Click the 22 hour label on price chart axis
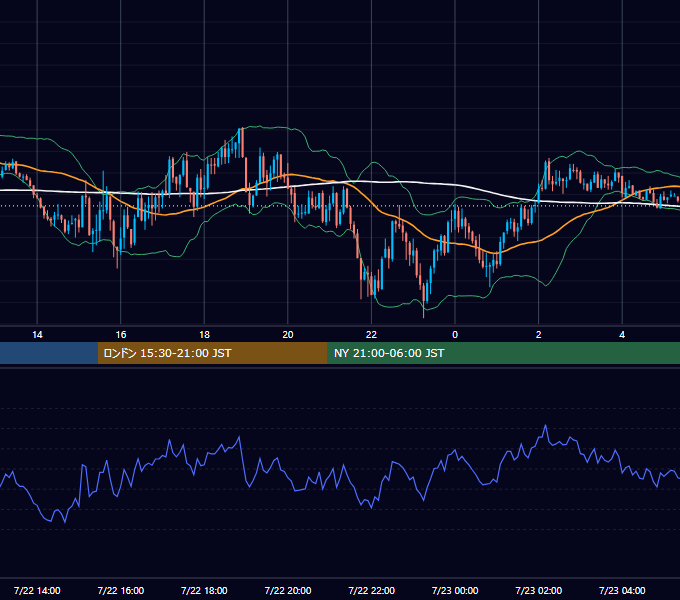Viewport: 680px width, 600px height. (x=371, y=335)
